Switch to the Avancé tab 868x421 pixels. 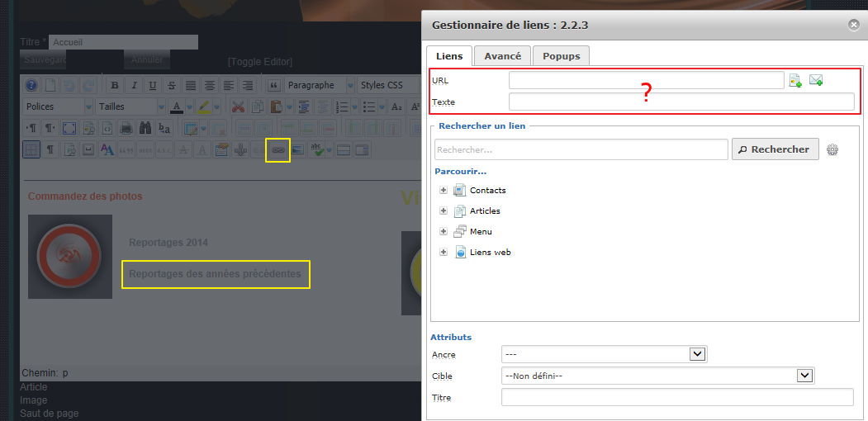(502, 56)
